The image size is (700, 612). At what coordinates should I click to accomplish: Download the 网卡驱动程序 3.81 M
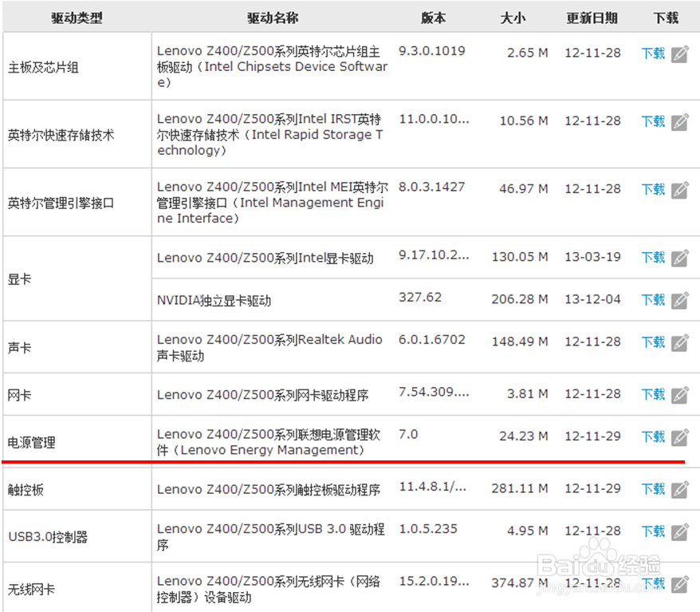[653, 394]
